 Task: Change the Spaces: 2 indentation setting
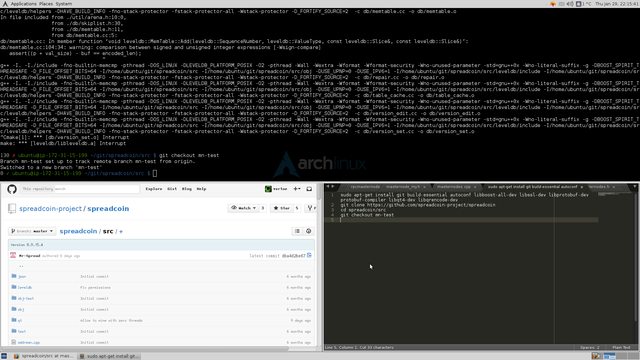[x=590, y=348]
